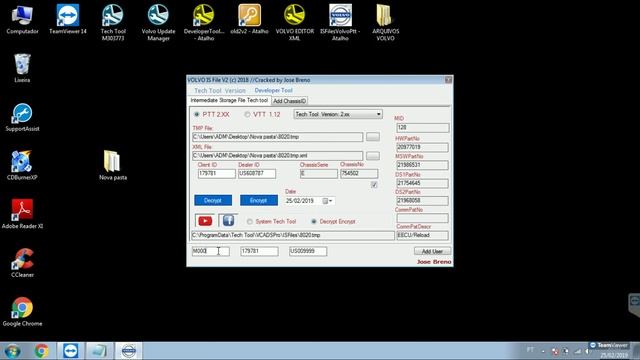Click the Volvo app taskbar icon
This screenshot has height=360, width=640.
click(x=129, y=351)
